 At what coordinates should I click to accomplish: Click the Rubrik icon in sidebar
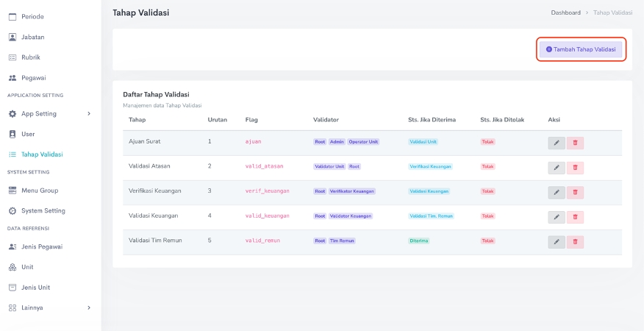(12, 57)
